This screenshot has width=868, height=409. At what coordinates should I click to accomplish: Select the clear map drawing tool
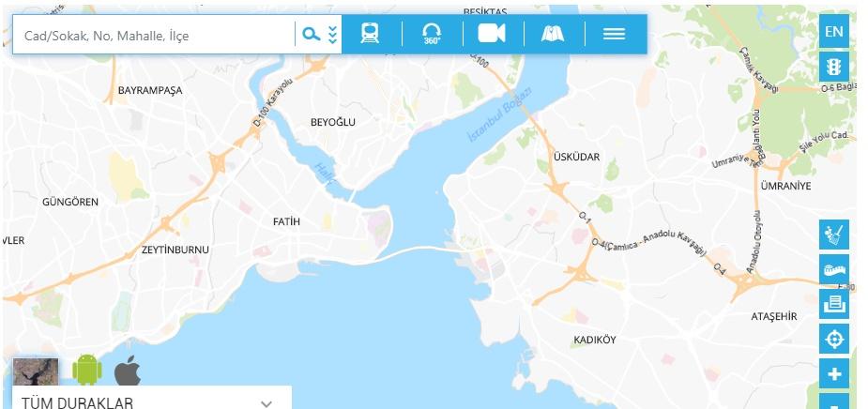[833, 235]
